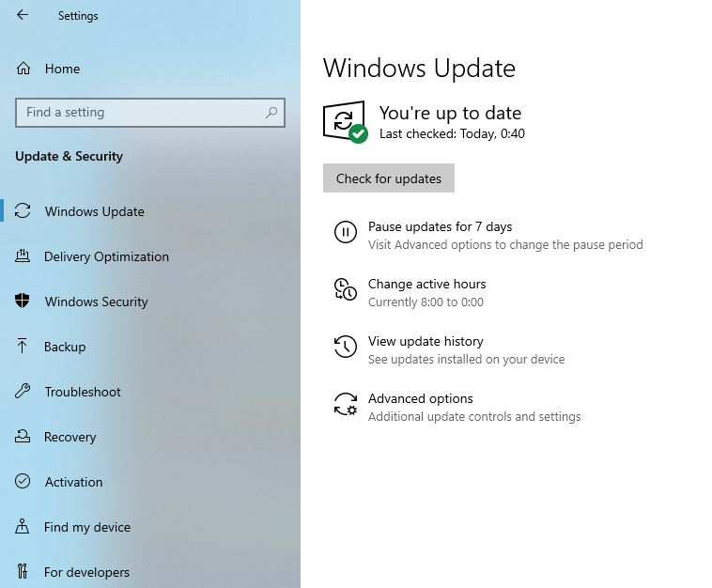Click the Delivery Optimization icon
Viewport: 712px width, 588px height.
tap(23, 255)
